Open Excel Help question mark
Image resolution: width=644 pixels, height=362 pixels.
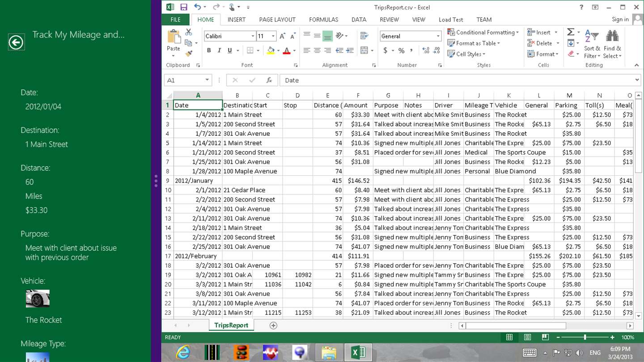[581, 7]
